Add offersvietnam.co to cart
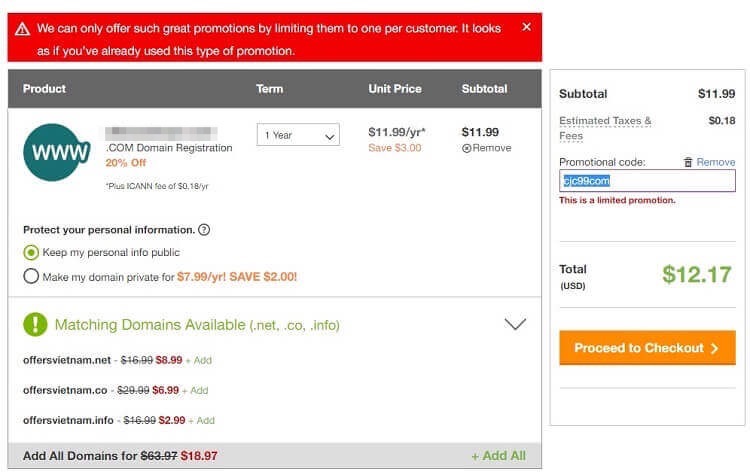750x472 pixels. pos(195,390)
